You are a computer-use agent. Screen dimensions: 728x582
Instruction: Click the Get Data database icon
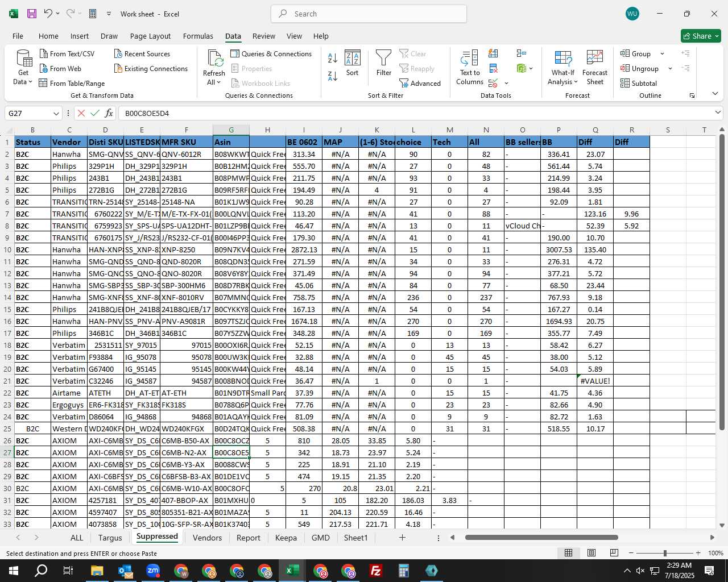point(24,58)
